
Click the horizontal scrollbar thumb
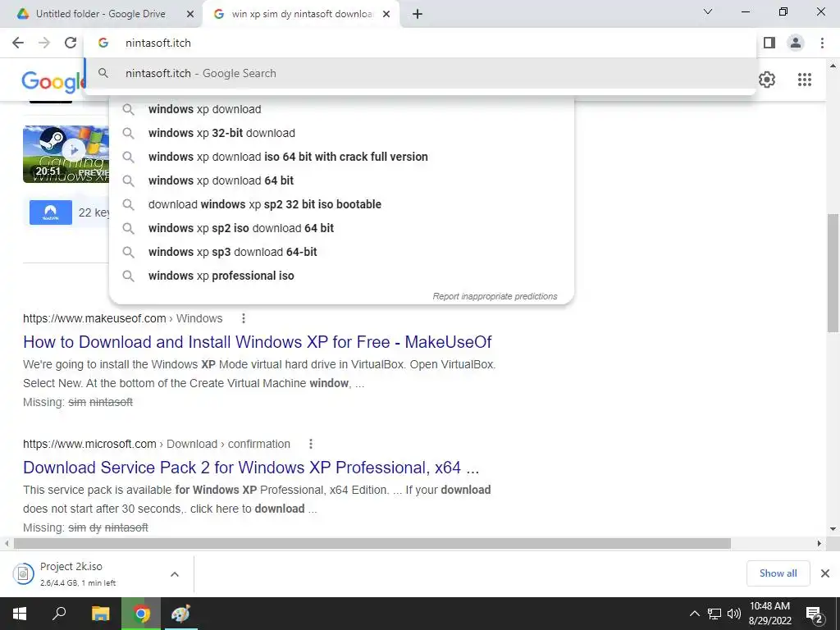click(x=372, y=543)
